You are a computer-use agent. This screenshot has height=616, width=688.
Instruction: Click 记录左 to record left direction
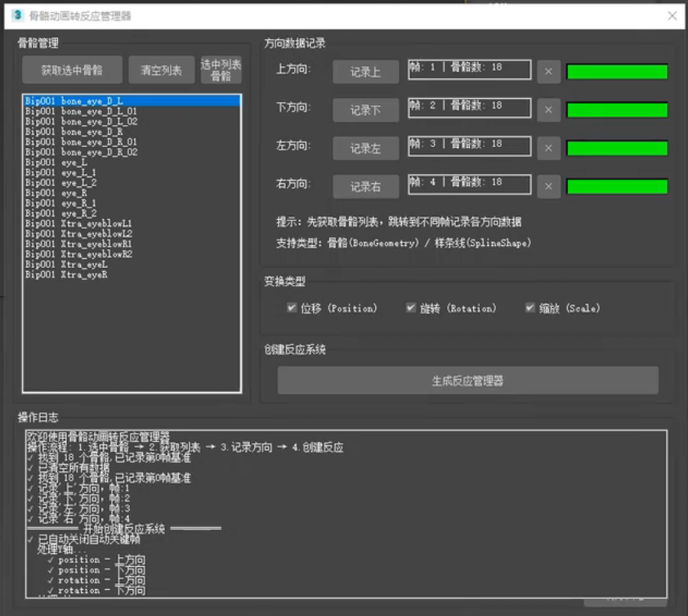tap(365, 148)
